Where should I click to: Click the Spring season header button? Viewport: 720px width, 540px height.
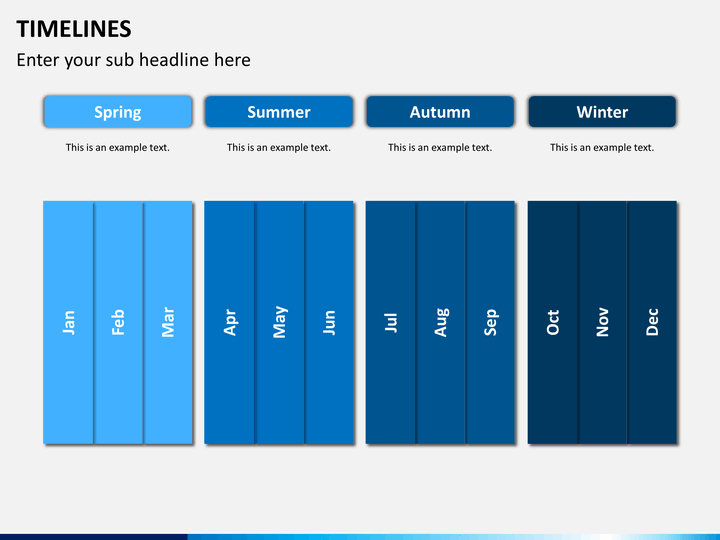click(x=118, y=112)
